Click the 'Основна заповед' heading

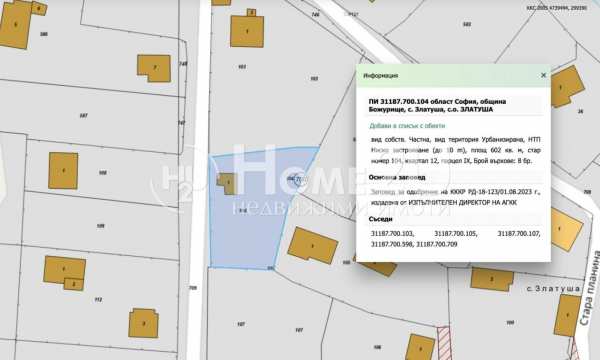pos(397,177)
